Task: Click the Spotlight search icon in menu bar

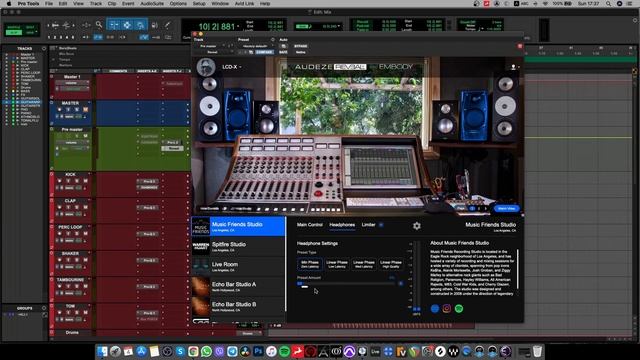Action: click(x=608, y=4)
